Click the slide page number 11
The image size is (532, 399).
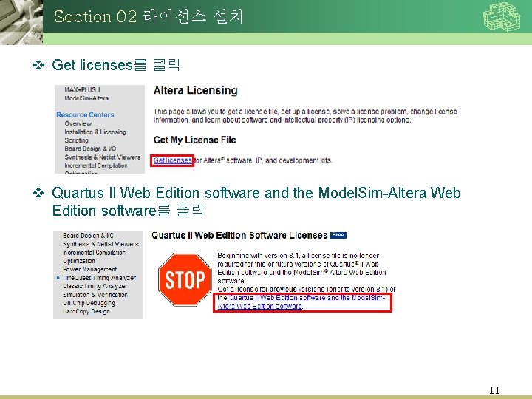click(x=494, y=390)
